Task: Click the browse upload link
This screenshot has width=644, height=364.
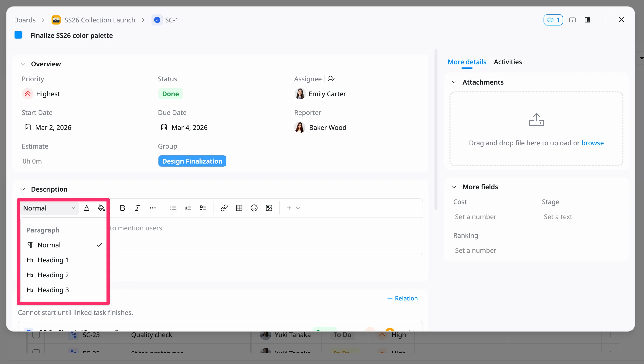Action: (592, 143)
